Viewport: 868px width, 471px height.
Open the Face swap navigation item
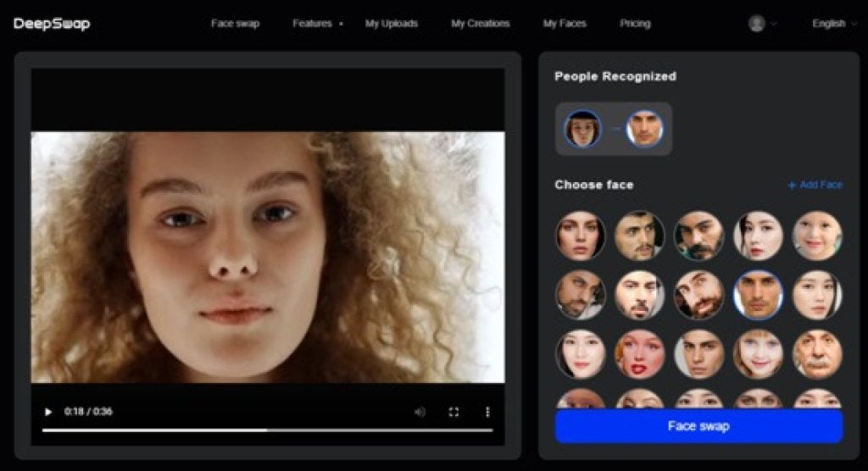coord(235,23)
